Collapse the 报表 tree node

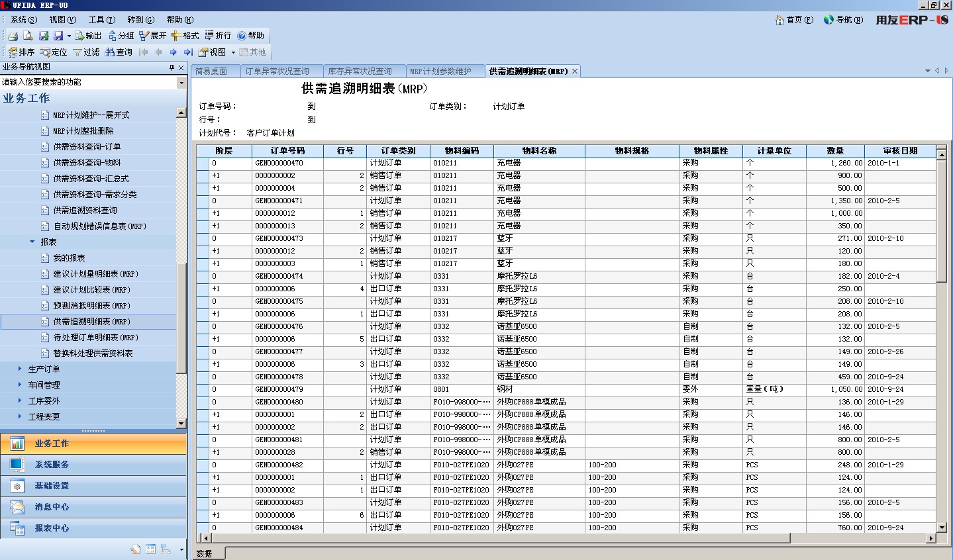pos(32,242)
